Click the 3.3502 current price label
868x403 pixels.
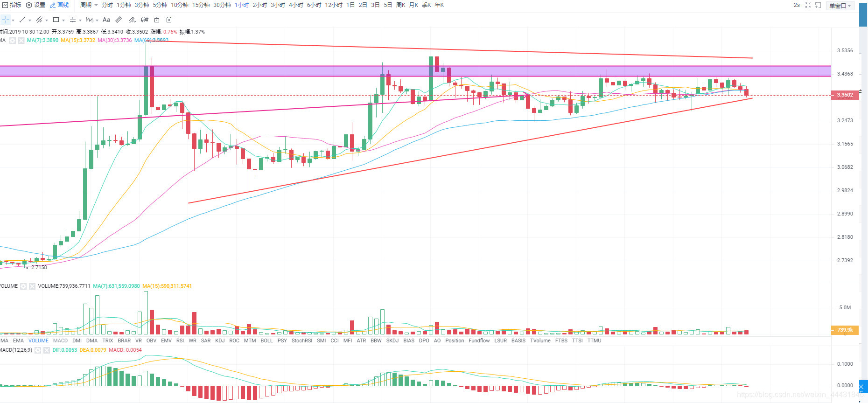pos(845,95)
